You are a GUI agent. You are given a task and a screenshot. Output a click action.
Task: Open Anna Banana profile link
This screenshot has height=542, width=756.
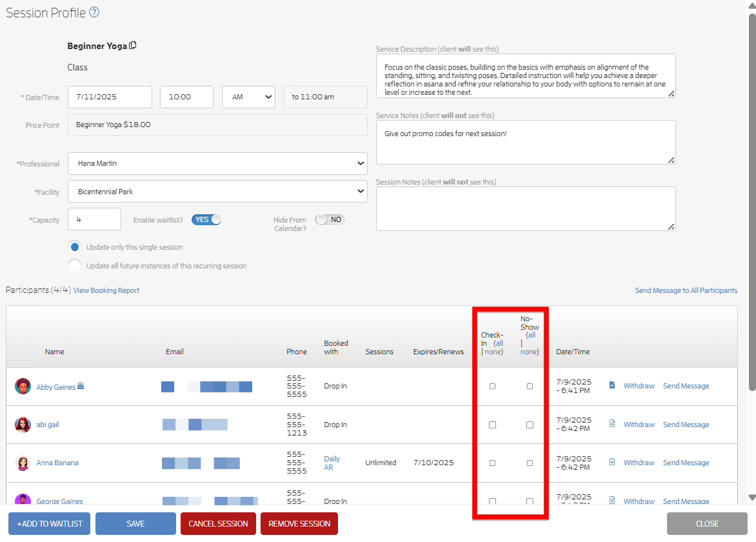pos(57,463)
